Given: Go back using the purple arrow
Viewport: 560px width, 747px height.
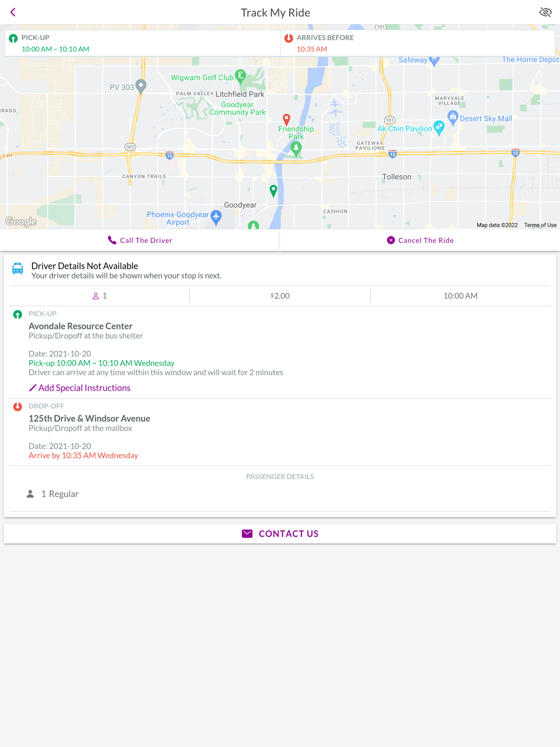Looking at the screenshot, I should click(13, 12).
